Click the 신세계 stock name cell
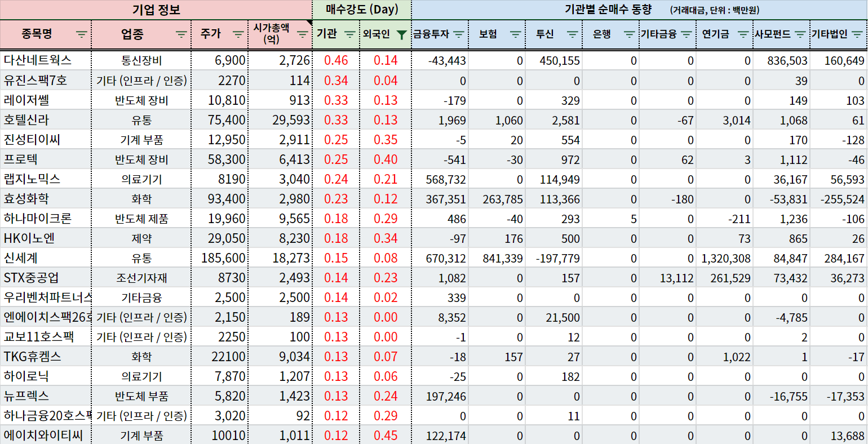The image size is (868, 444). pos(45,257)
